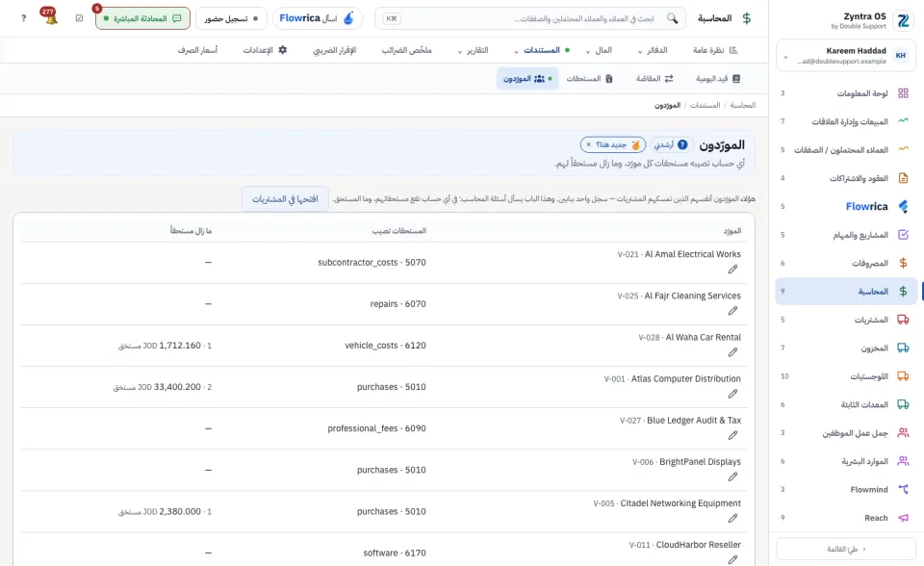Toggle تسجيل حضور attendance button
The image size is (924, 566).
231,18
